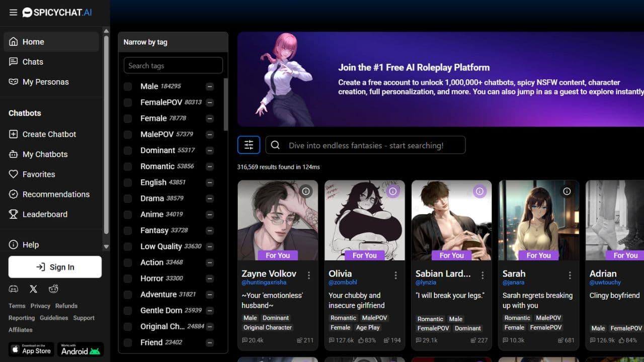644x362 pixels.
Task: Open three-dot menu on Sarah card
Action: click(570, 275)
